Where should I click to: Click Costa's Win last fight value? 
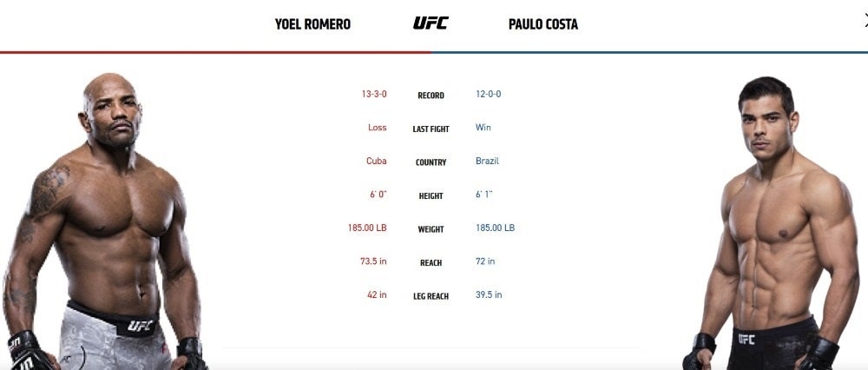click(483, 128)
